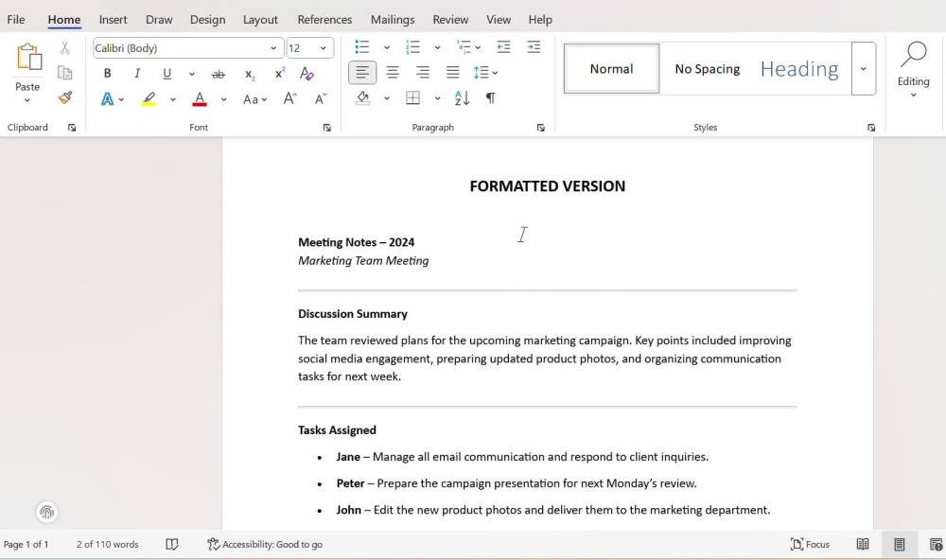Switch to the References tab
The image size is (946, 560).
pos(324,19)
